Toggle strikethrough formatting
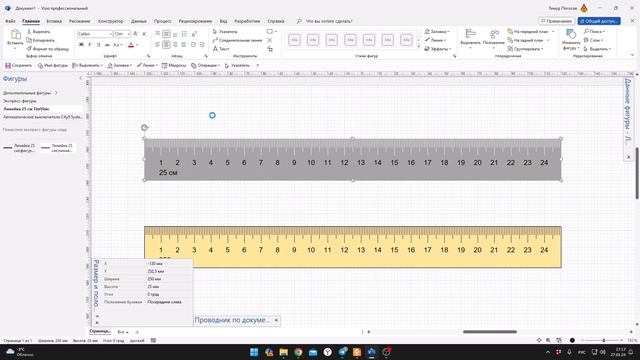The image size is (640, 360). [x=107, y=44]
